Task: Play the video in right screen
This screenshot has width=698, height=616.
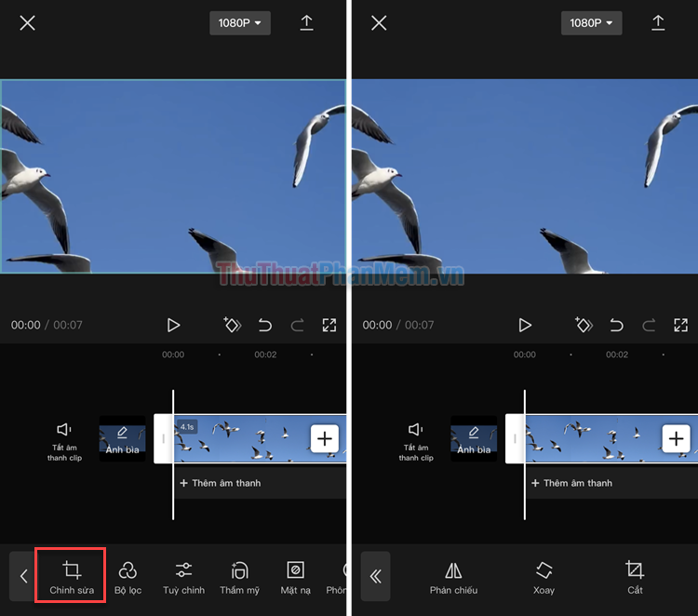Action: pyautogui.click(x=525, y=325)
